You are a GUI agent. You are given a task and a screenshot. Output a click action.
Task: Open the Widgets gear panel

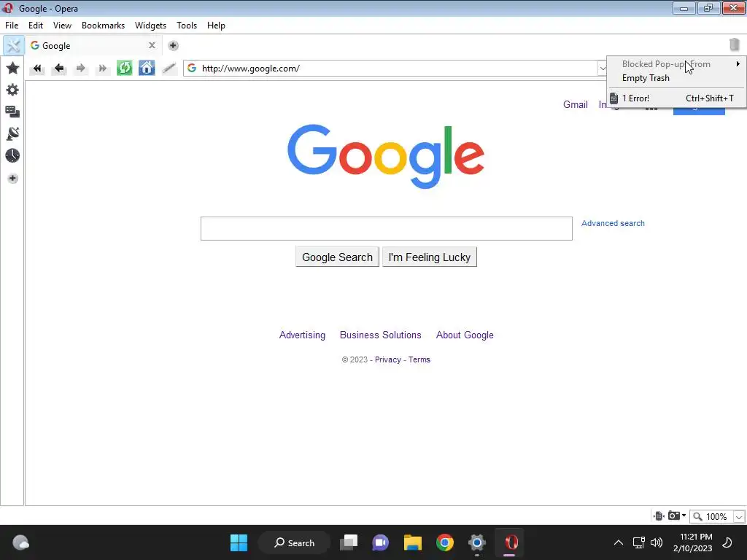coord(13,90)
